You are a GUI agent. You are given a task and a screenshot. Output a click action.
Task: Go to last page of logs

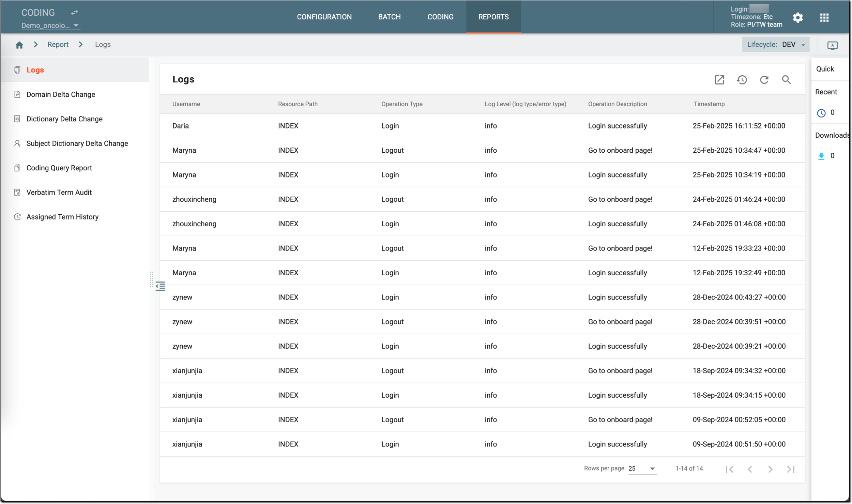pyautogui.click(x=791, y=469)
